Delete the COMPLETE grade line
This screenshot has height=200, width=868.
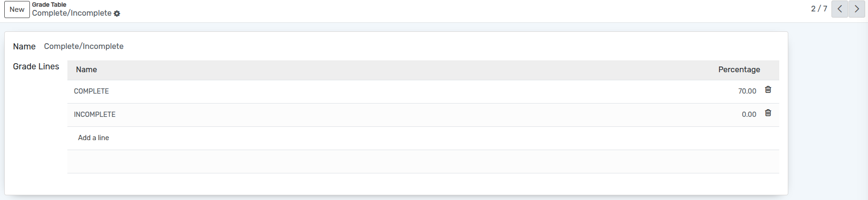click(768, 90)
